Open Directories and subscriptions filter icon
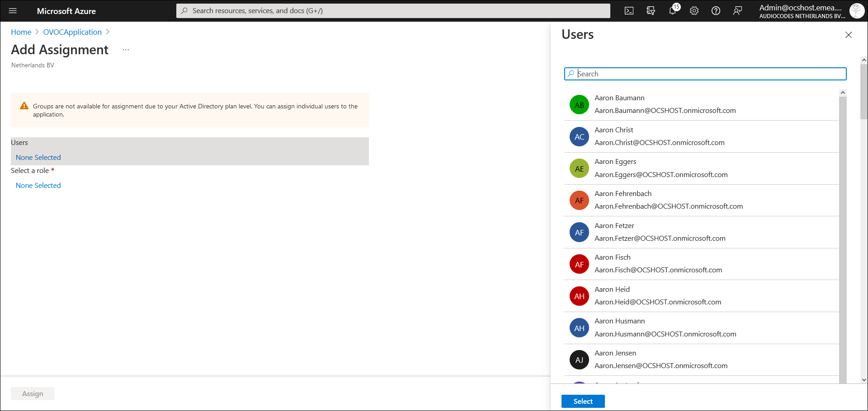868x411 pixels. tap(651, 11)
